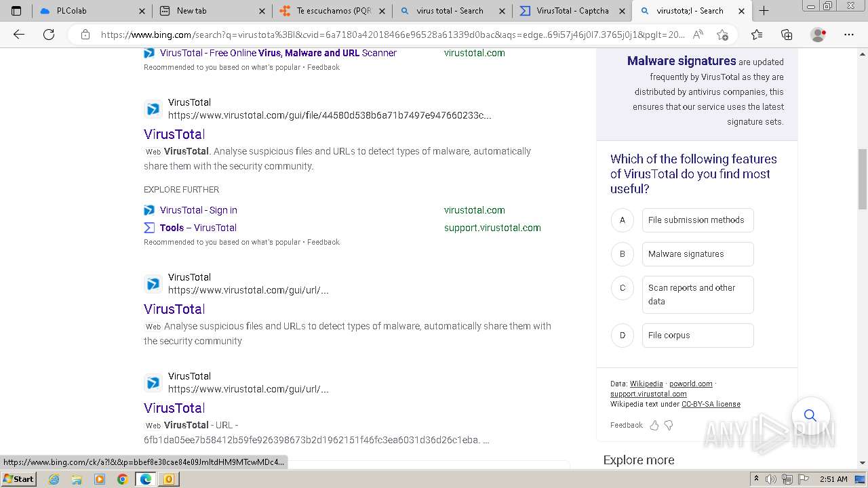868x488 pixels.
Task: Open VirusTotal - Sign in link
Action: 199,210
